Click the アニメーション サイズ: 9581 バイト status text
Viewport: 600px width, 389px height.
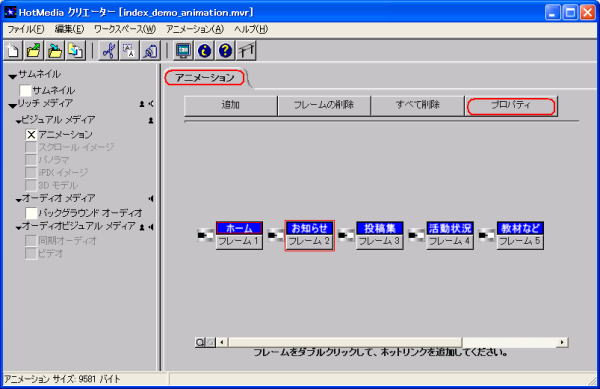[62, 379]
